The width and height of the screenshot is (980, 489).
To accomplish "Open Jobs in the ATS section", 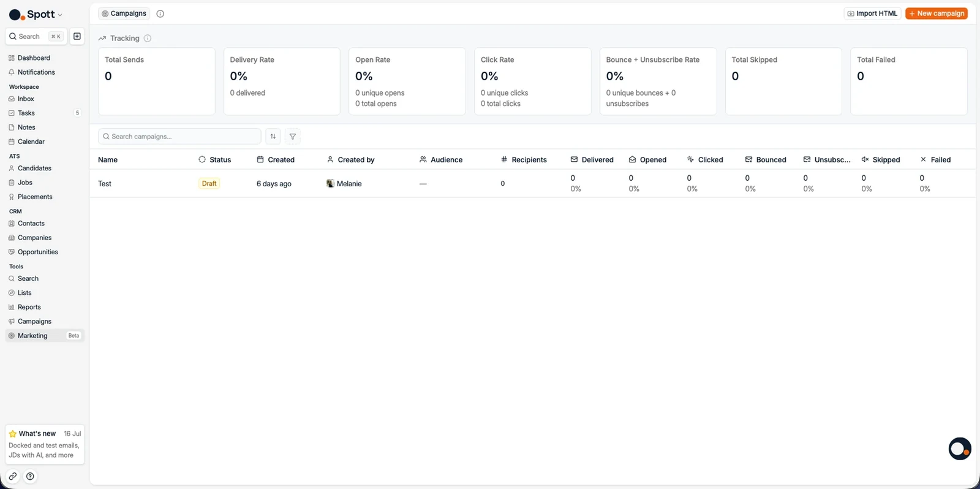I will click(x=45, y=183).
